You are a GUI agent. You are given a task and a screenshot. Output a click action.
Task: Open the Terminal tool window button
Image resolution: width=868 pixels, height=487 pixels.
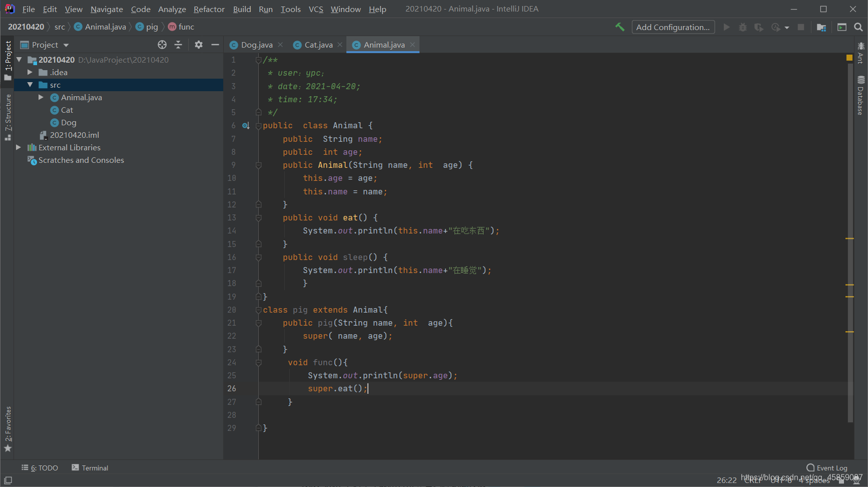pyautogui.click(x=90, y=467)
